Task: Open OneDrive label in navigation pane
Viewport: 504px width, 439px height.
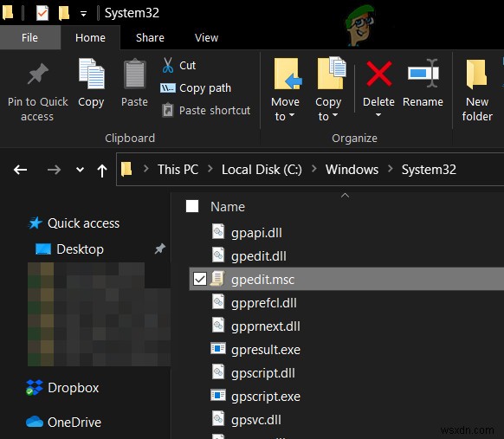Action: 74,423
